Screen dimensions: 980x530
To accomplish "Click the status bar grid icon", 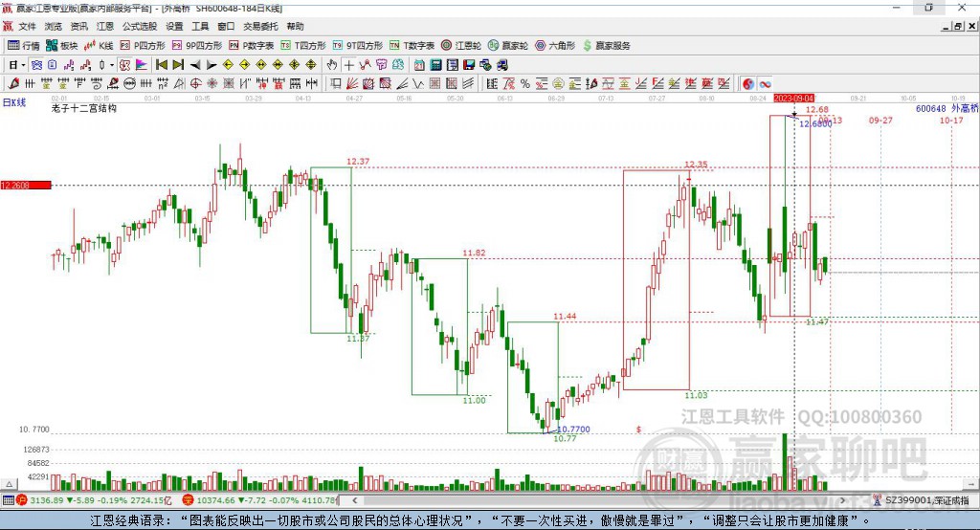I will click(8, 500).
